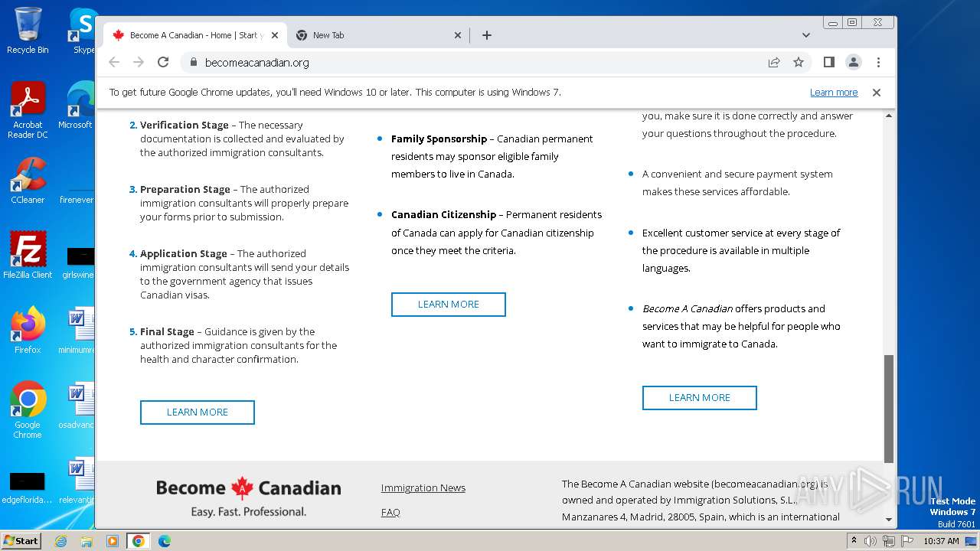Select the 'Application Stage' heading text
Screen dimensions: 980x551
[184, 253]
